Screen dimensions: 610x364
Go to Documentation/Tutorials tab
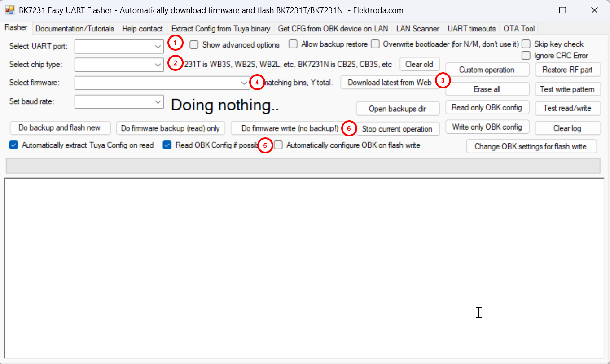point(75,29)
